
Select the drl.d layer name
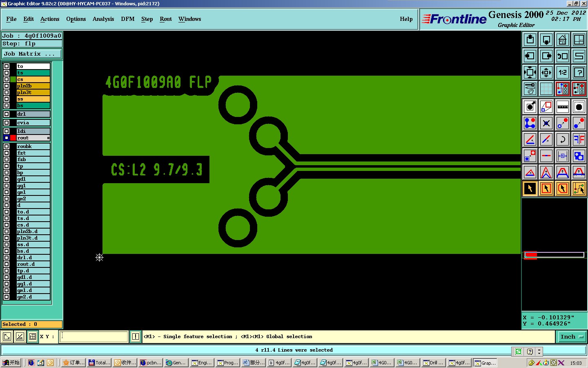point(33,258)
